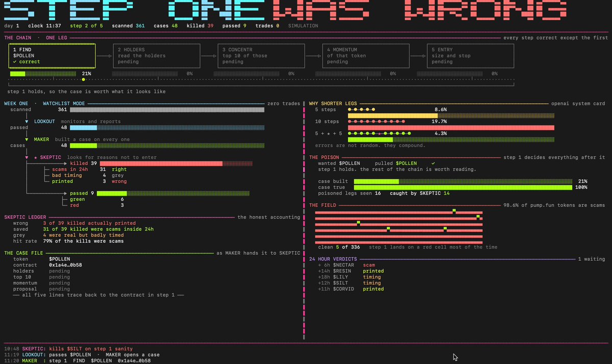612x364 pixels.
Task: Click the red bar for 10 steps 19.7%
Action: (x=451, y=128)
